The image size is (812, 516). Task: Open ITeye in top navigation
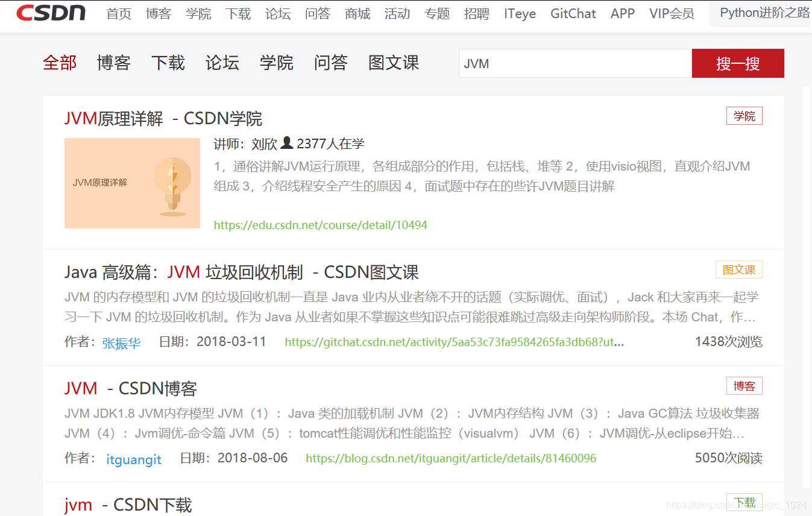(520, 13)
